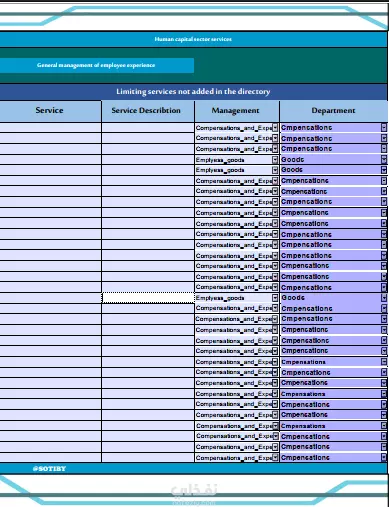Expand the last row's Department dropdown arrow

384,458
